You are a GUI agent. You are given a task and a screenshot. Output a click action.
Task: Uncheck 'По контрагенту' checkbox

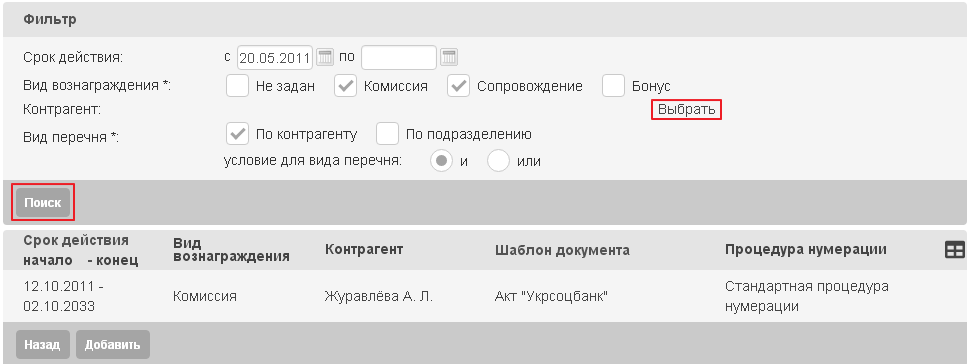tap(237, 133)
